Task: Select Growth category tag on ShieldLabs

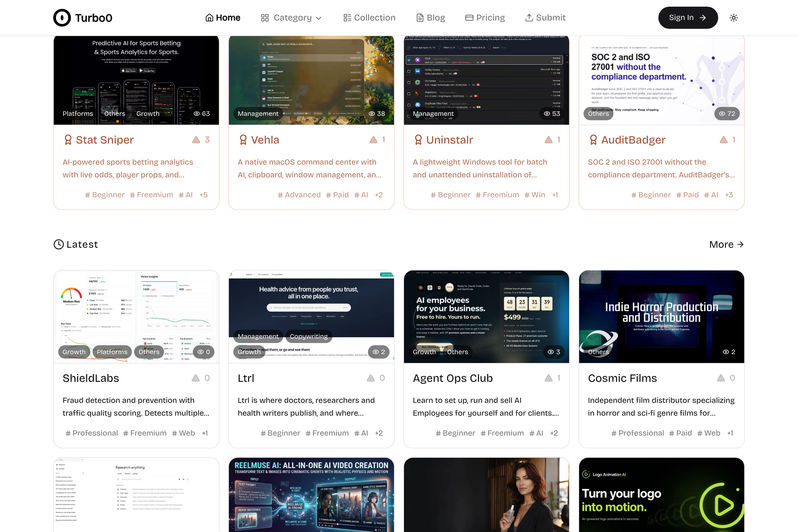Action: pyautogui.click(x=74, y=352)
